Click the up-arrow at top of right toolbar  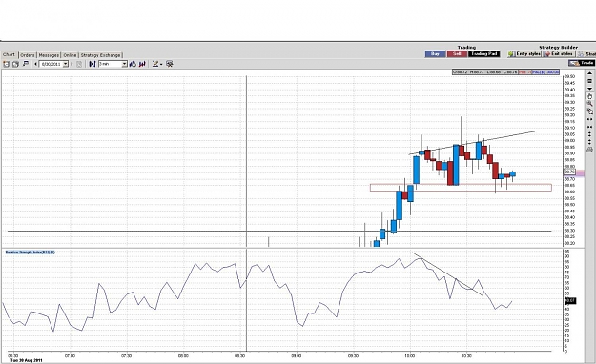coord(589,73)
